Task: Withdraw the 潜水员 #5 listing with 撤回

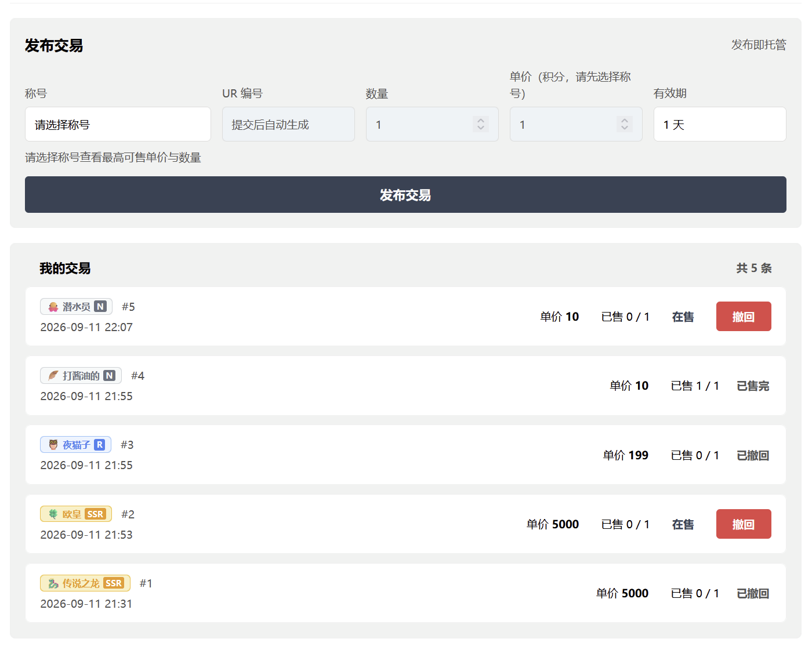Action: point(744,317)
